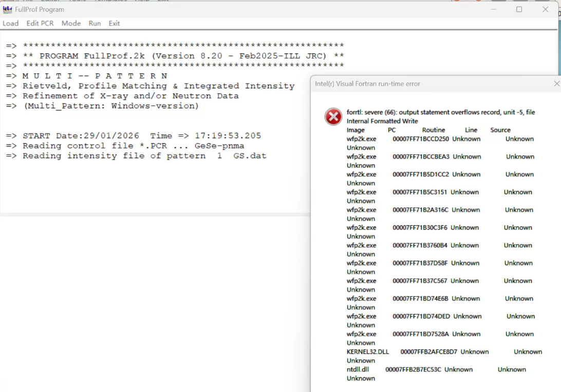This screenshot has width=561, height=392.
Task: Minimize the FullProf Program window
Action: (494, 9)
